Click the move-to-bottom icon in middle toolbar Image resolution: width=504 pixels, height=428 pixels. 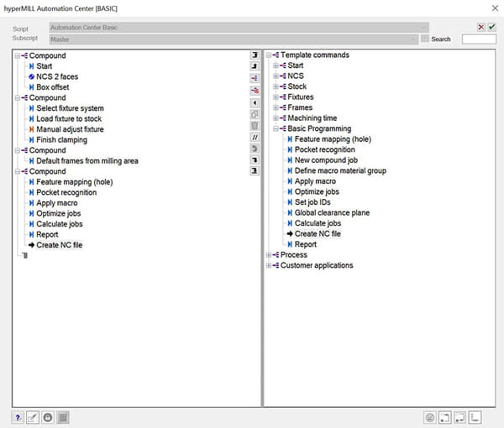255,170
